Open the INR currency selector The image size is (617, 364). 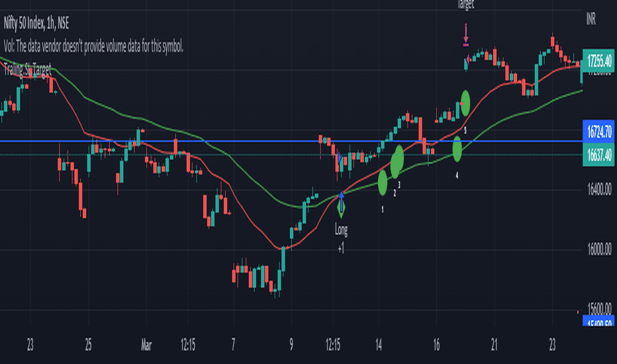click(x=591, y=19)
